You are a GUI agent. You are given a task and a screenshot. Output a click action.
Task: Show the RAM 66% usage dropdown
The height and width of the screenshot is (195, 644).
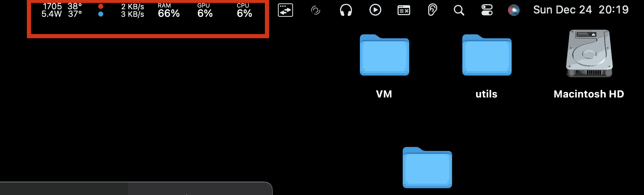pyautogui.click(x=169, y=11)
